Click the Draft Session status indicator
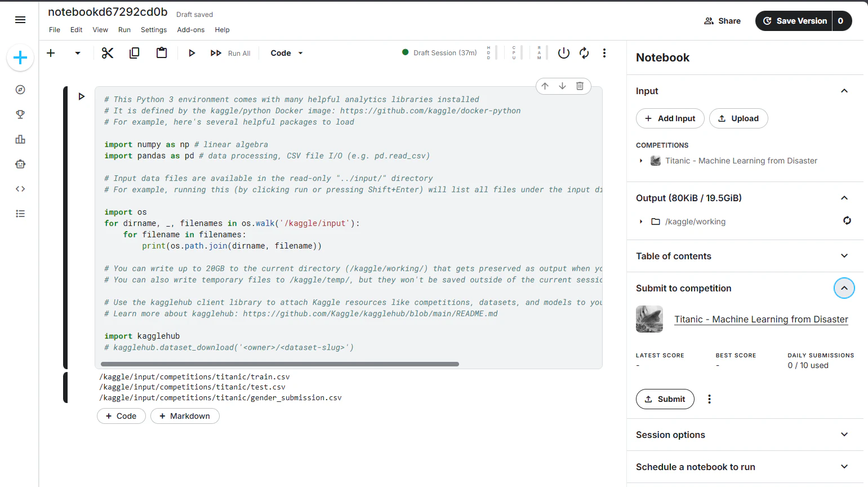The image size is (868, 487). [439, 53]
